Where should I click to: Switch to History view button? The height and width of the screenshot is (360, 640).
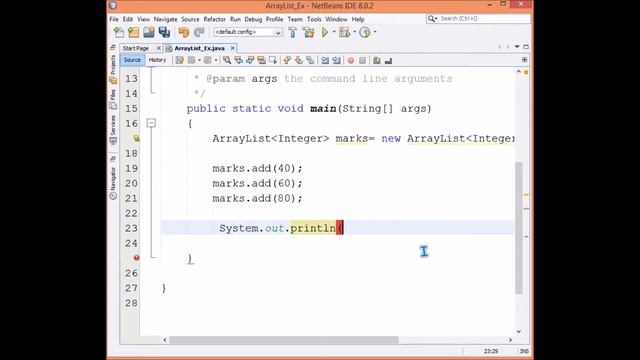[x=157, y=60]
